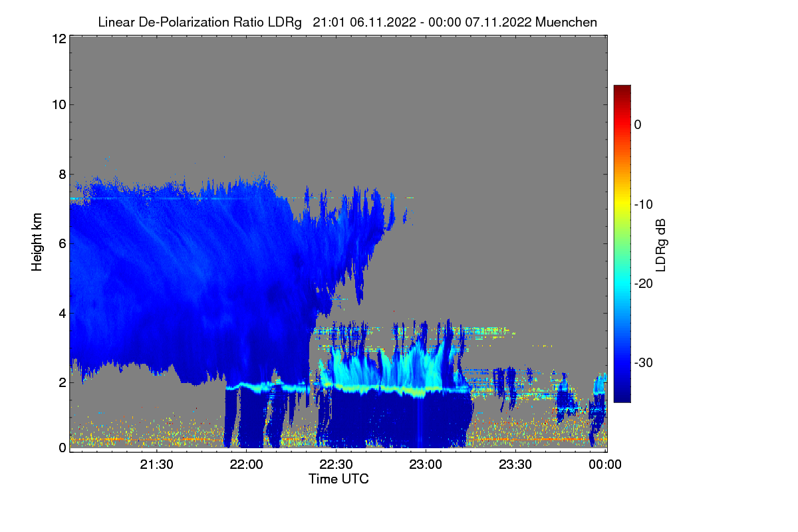The width and height of the screenshot is (798, 532).
Task: Click the height tick label 4
Action: coord(61,313)
